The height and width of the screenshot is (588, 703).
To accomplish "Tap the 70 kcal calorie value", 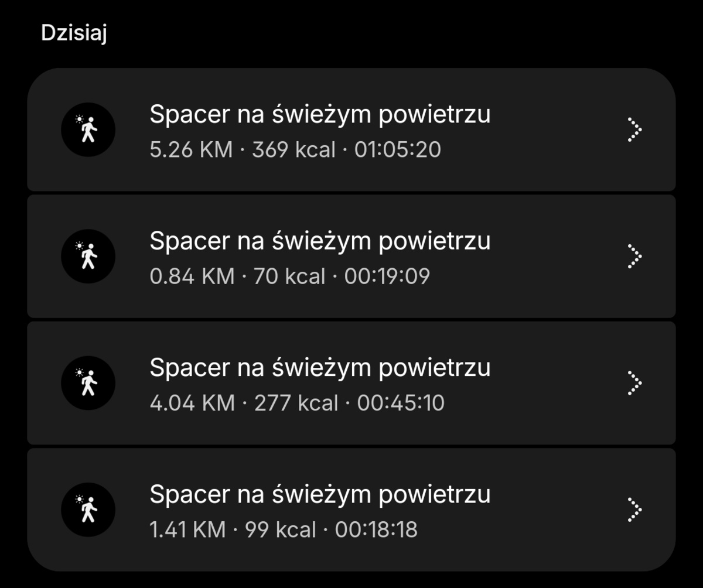I will [289, 276].
